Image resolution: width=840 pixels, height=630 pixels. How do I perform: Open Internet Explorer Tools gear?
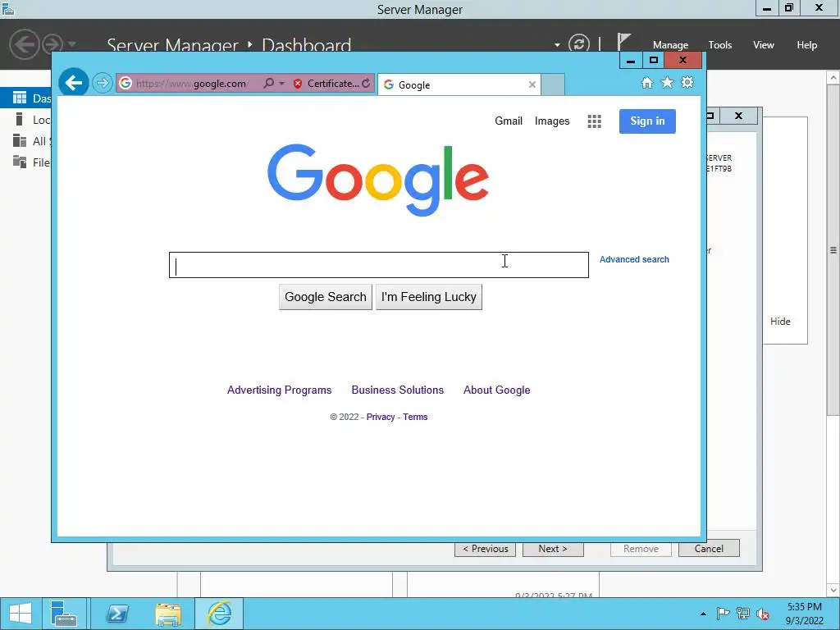687,83
